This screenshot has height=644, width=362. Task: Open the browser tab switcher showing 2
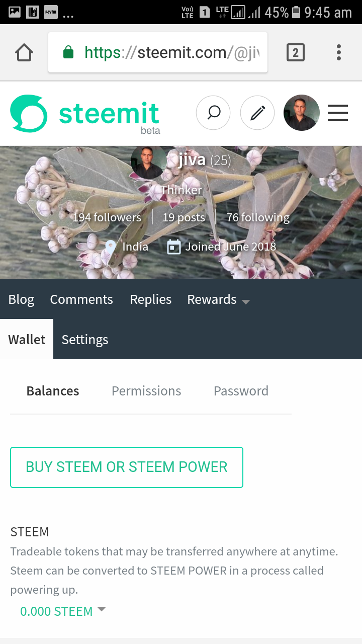coord(295,52)
